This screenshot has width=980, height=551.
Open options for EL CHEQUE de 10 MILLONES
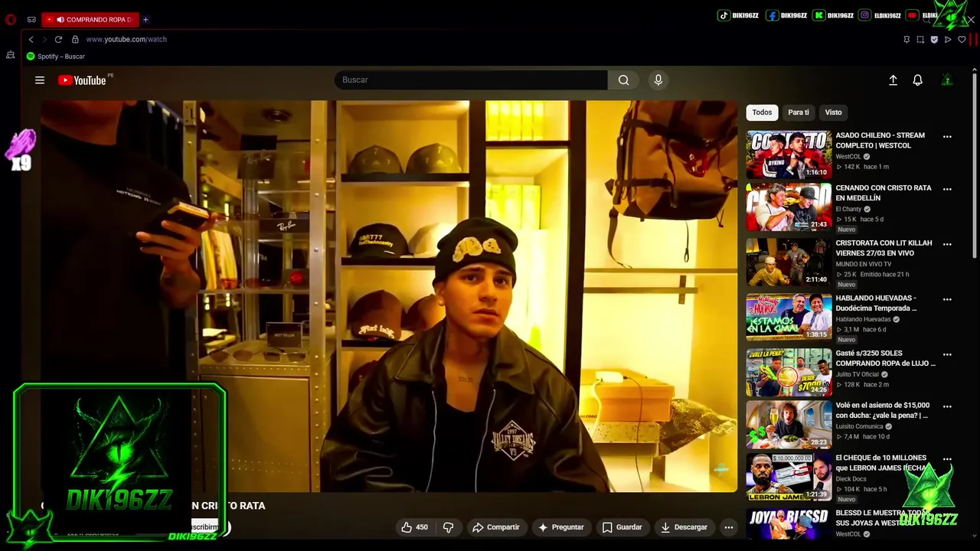pos(947,459)
